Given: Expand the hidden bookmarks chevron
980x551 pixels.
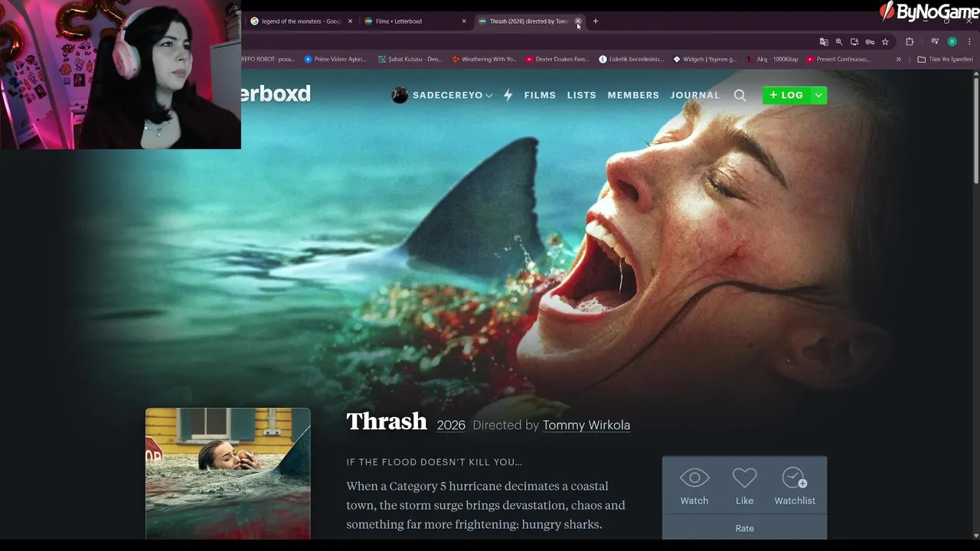Looking at the screenshot, I should [899, 59].
